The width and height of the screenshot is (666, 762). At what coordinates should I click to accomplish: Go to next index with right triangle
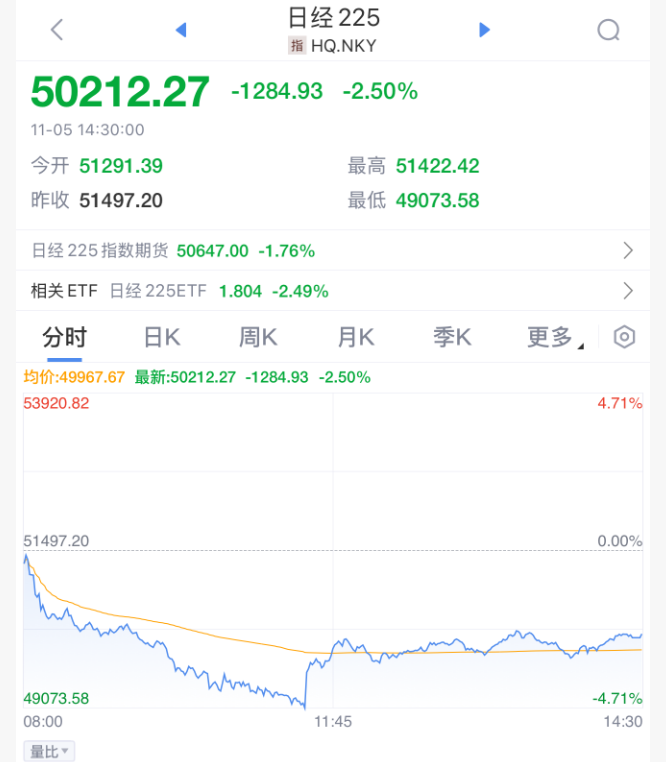485,30
